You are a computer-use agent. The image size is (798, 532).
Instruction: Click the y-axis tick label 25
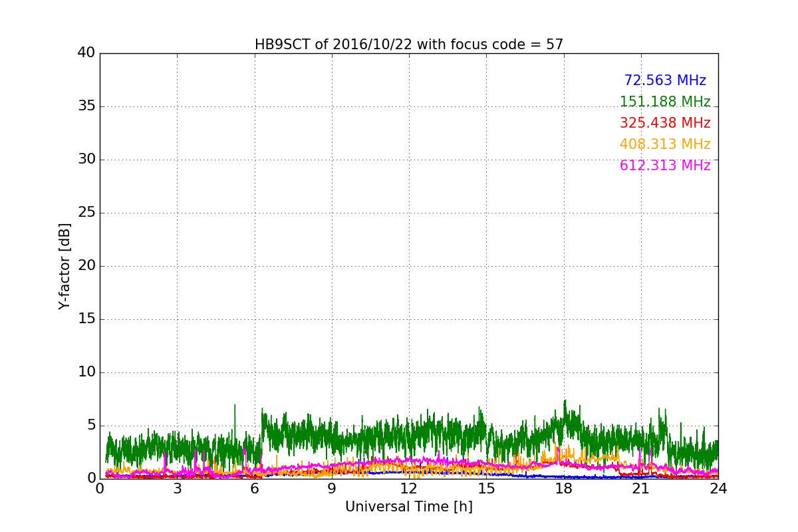point(86,213)
